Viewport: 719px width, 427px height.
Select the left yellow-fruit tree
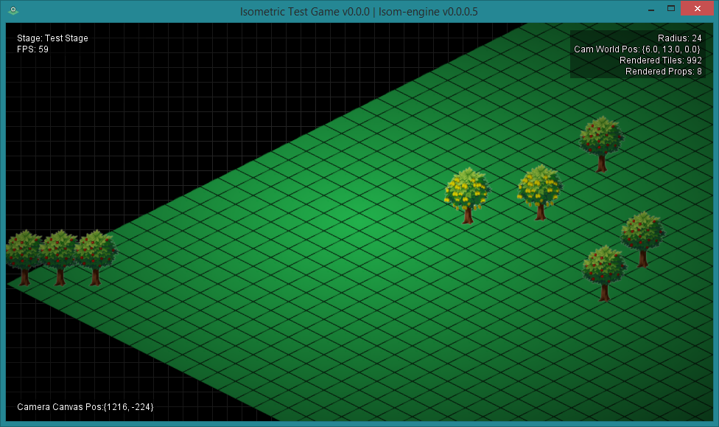(467, 196)
